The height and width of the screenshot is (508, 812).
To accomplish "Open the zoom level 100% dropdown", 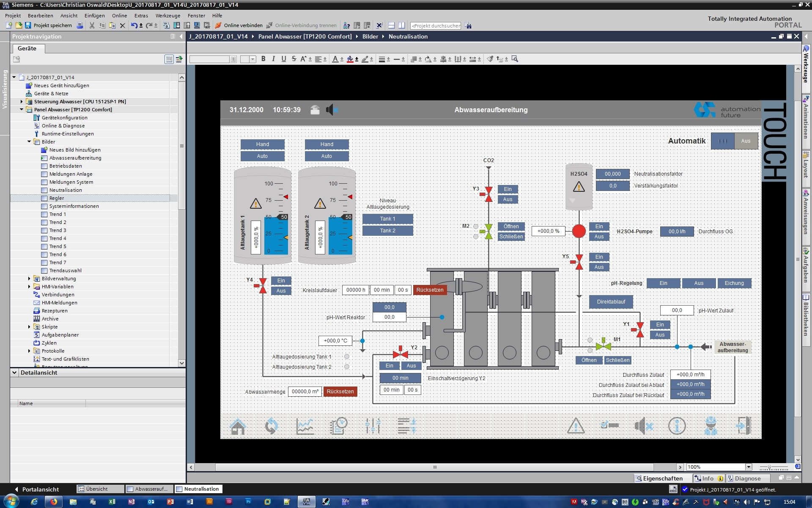I will pos(749,467).
